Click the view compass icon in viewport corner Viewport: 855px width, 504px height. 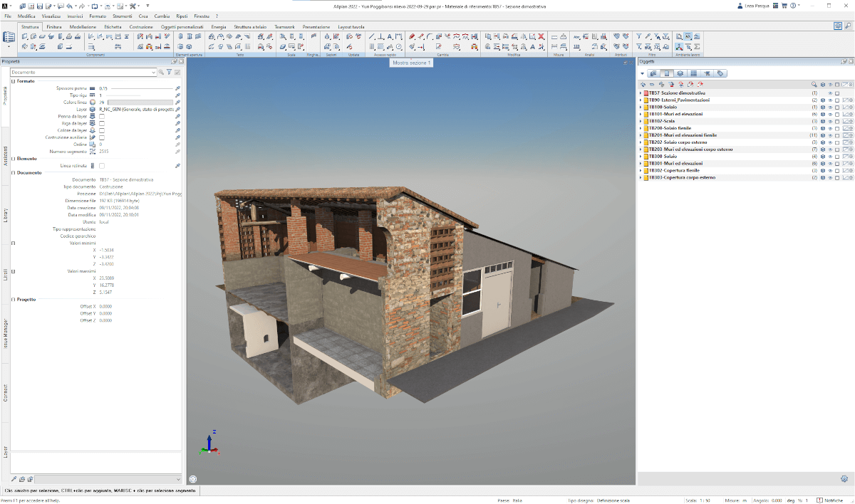coord(193,479)
